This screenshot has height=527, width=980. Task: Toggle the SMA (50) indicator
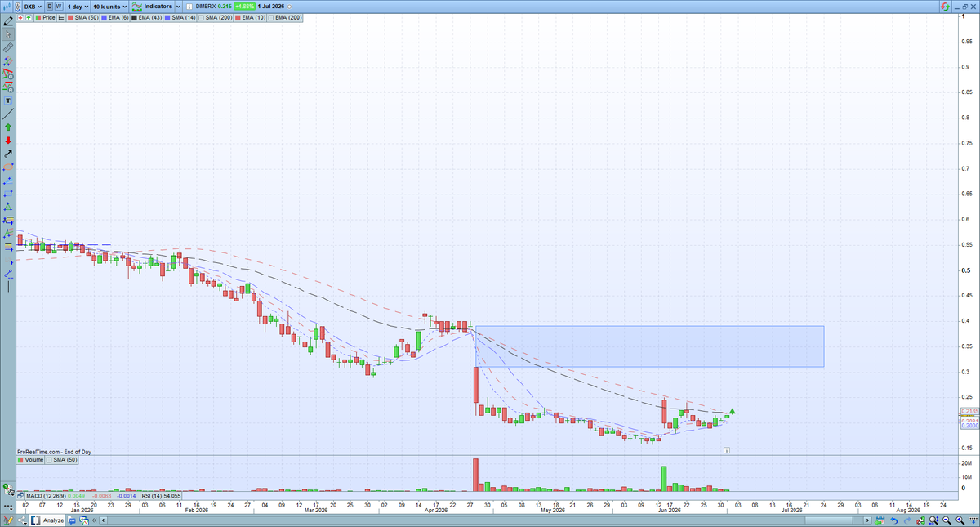pos(82,17)
